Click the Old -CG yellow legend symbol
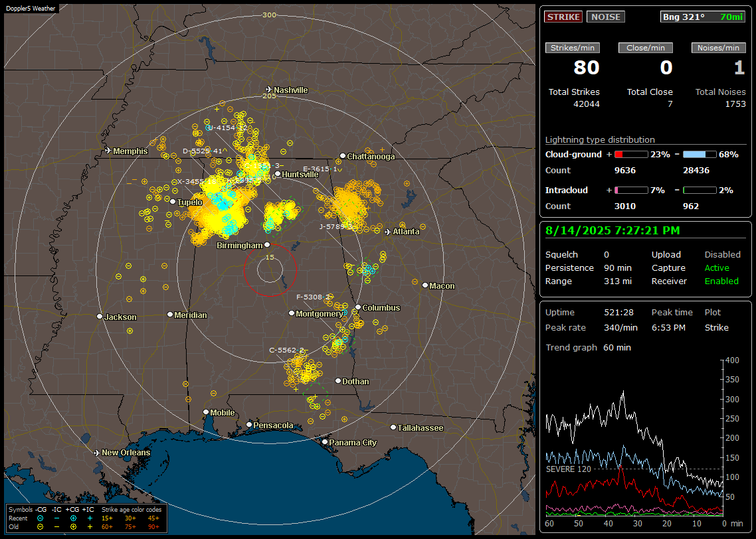This screenshot has width=756, height=539. click(41, 527)
